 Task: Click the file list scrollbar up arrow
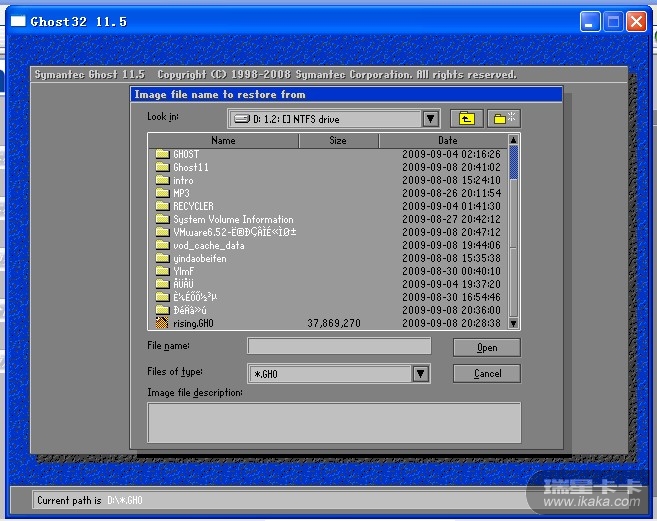[514, 141]
